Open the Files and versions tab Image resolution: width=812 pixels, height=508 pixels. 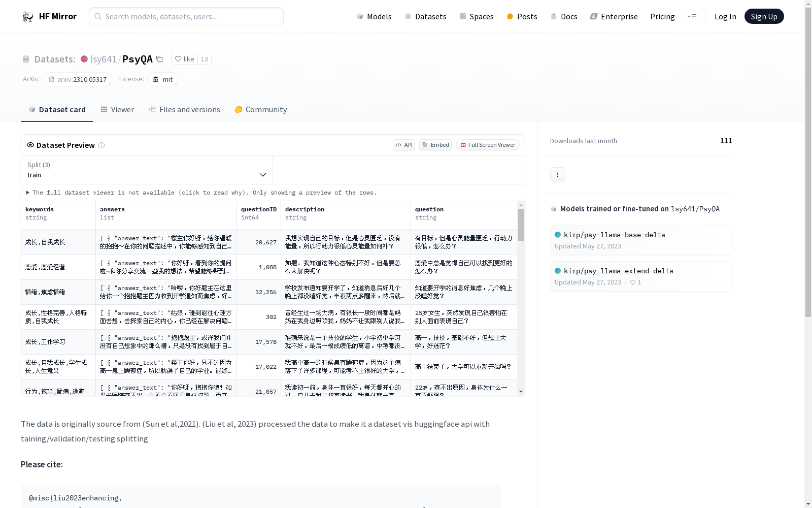[x=184, y=110]
